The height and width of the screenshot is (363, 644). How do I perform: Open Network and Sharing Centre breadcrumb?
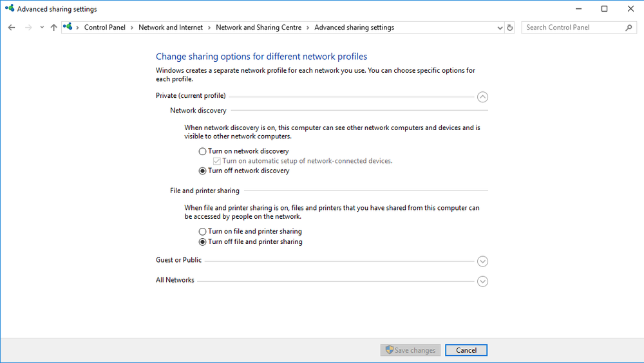[x=258, y=28]
